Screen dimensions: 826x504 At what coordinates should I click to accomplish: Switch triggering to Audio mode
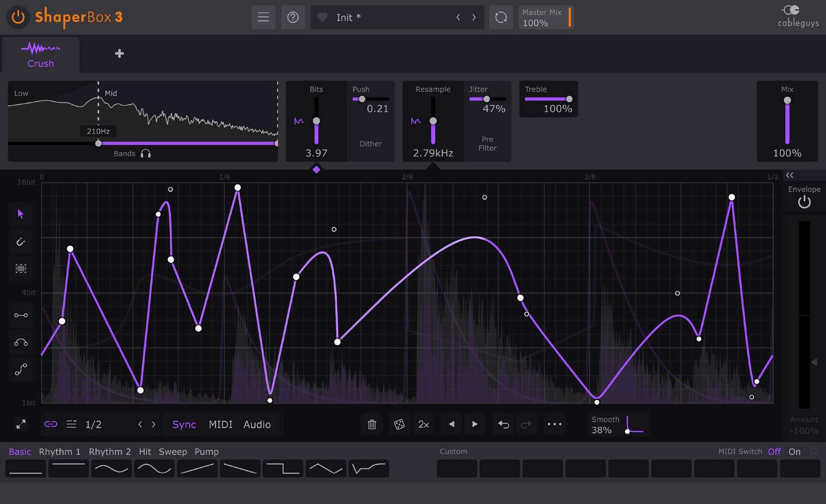[257, 424]
